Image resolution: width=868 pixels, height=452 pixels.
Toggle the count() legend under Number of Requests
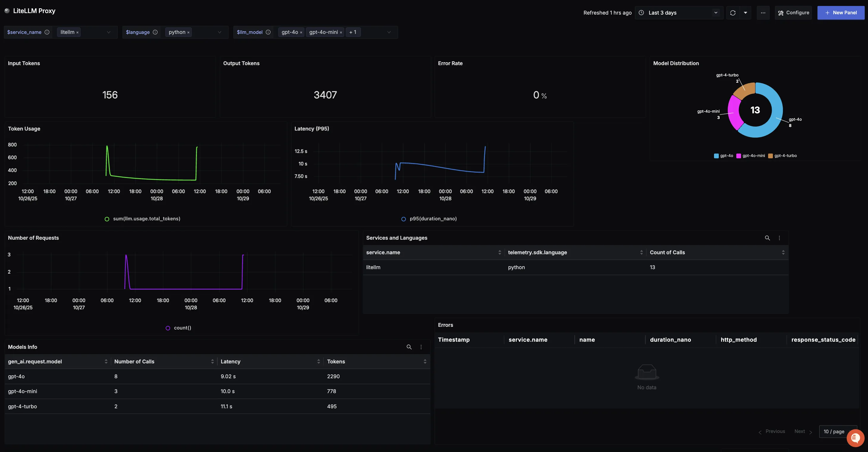pyautogui.click(x=178, y=327)
